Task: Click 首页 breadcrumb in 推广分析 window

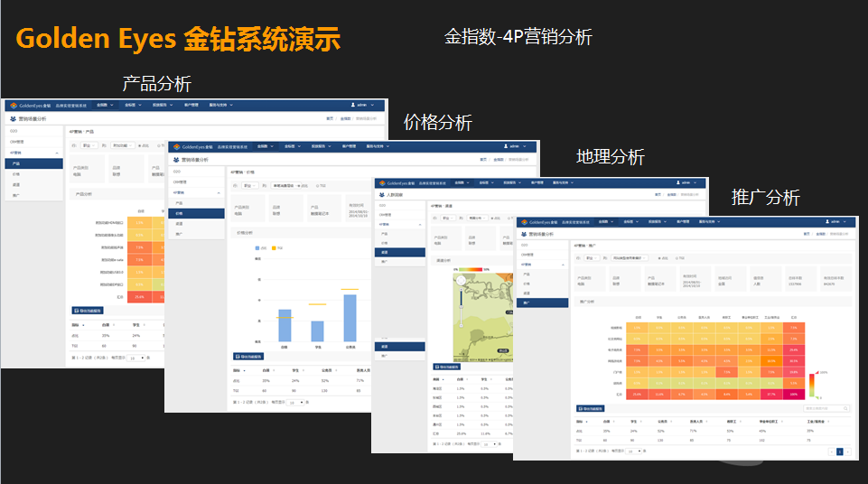Action: (x=807, y=234)
